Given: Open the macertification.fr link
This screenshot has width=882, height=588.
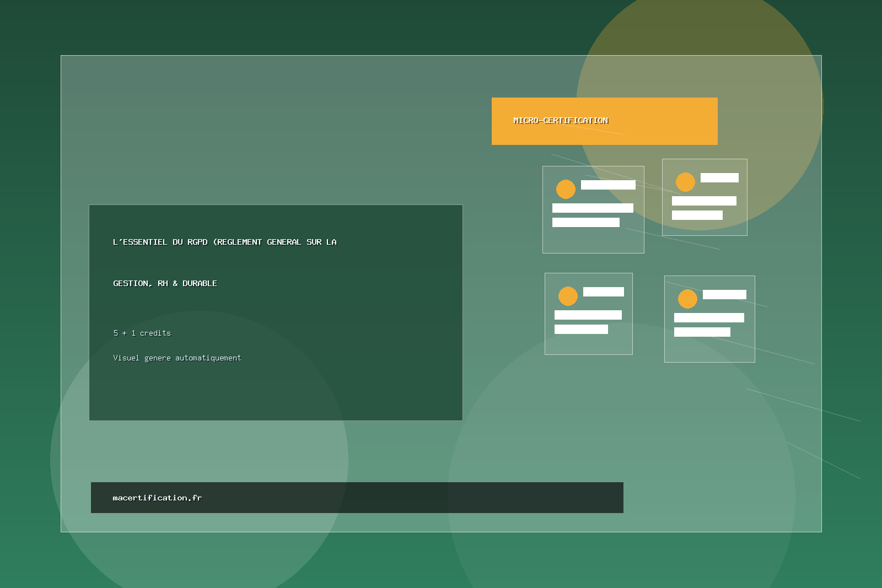Looking at the screenshot, I should (157, 498).
